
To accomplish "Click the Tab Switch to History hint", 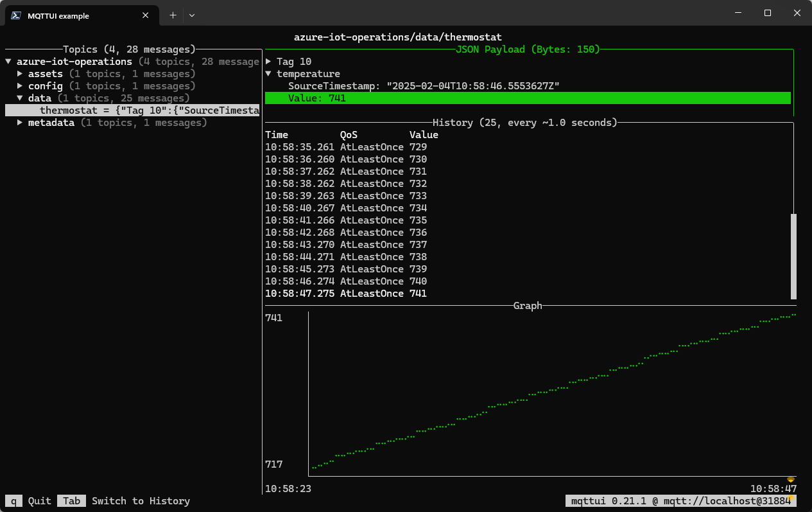I will tap(123, 501).
